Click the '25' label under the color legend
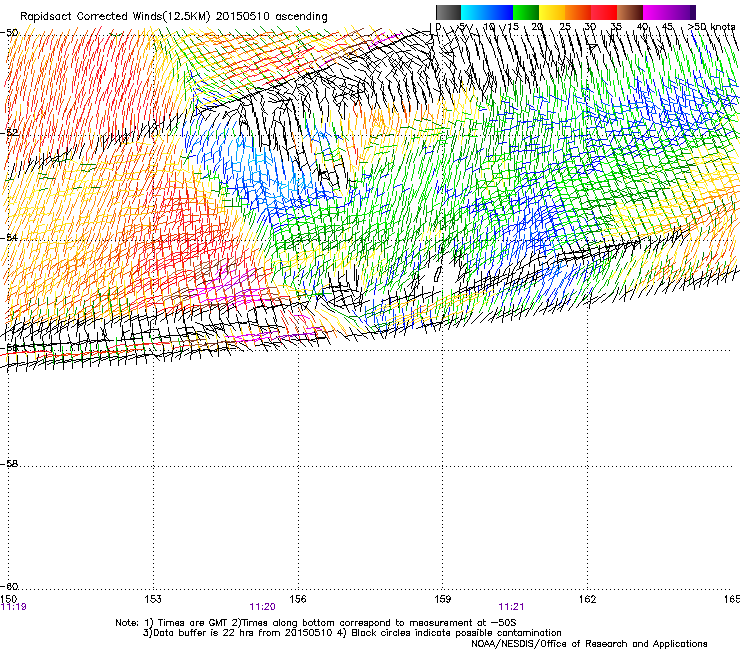This screenshot has width=740, height=650. tap(564, 27)
